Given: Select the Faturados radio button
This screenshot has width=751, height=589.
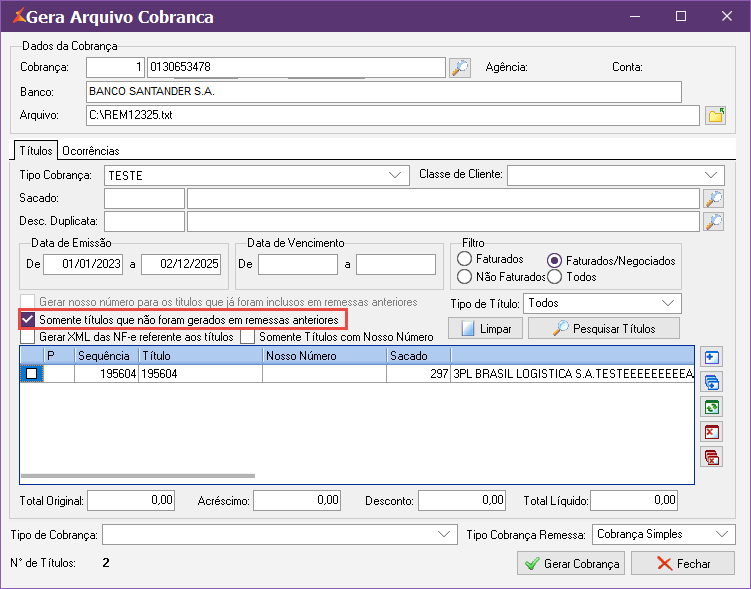Looking at the screenshot, I should (x=464, y=259).
